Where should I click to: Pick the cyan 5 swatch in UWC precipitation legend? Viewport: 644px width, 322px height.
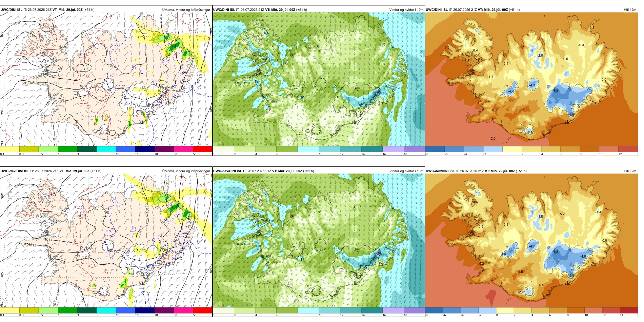click(x=106, y=149)
